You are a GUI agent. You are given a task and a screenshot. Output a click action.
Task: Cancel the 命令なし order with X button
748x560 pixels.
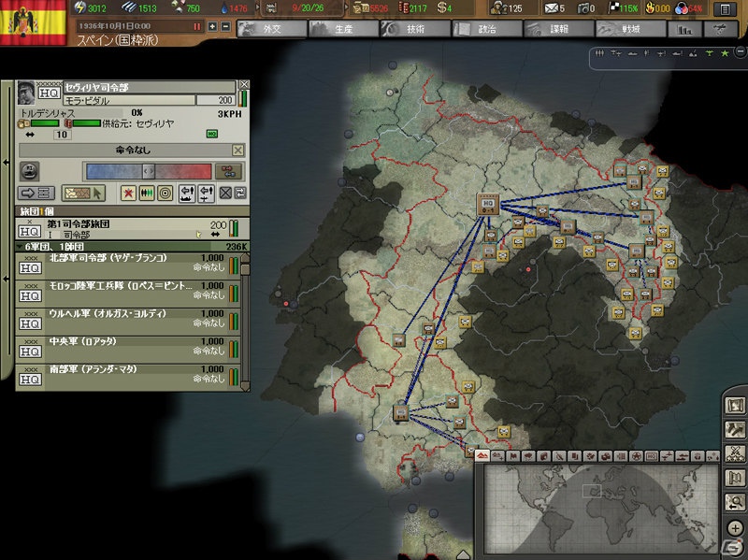(238, 151)
